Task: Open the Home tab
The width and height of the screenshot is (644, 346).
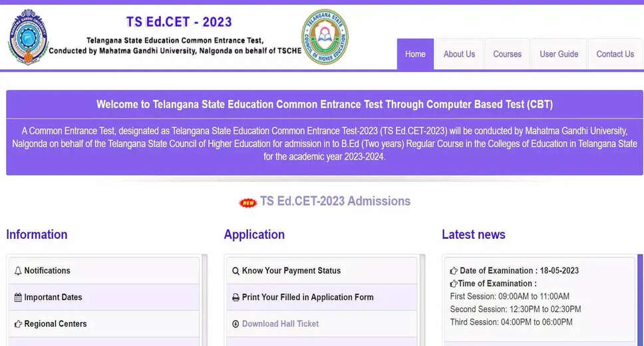Action: coord(415,55)
